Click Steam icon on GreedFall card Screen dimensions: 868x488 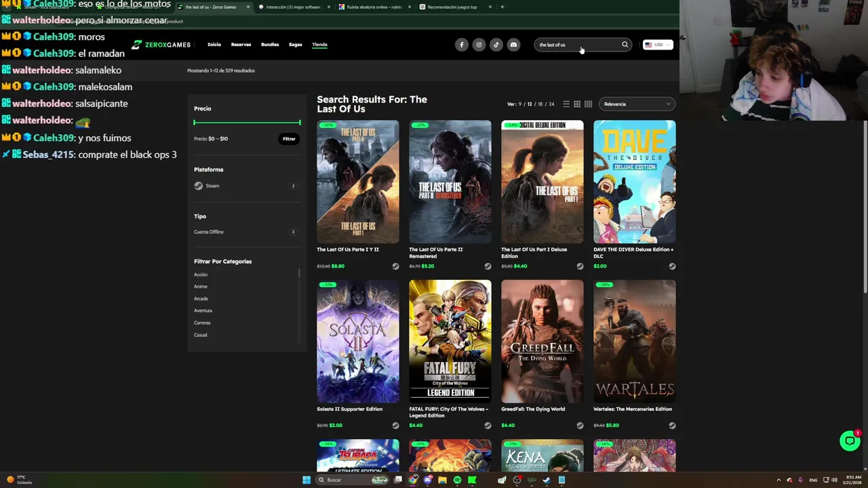coord(580,426)
